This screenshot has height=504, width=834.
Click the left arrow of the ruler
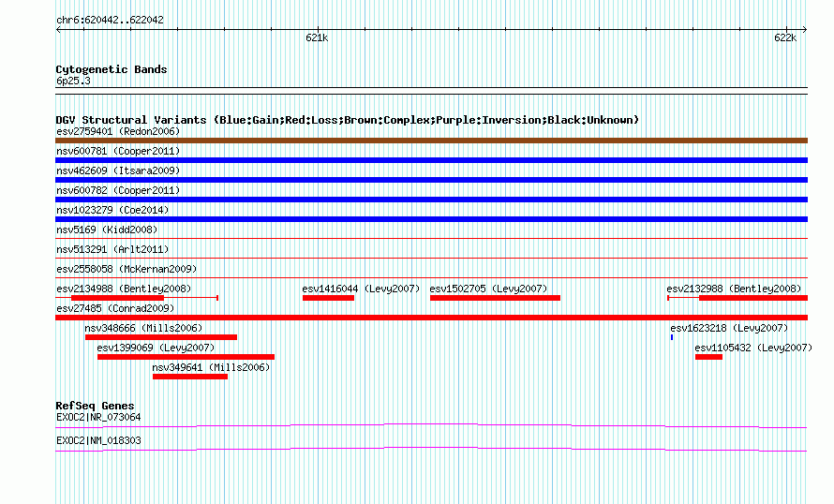click(58, 30)
